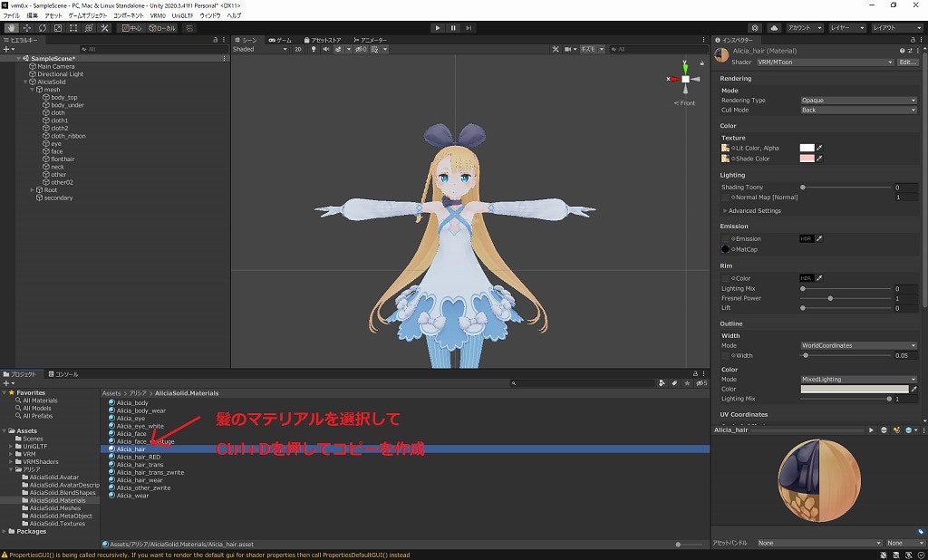The image size is (928, 560).
Task: Select body_top mesh in hierarchy
Action: [64, 97]
